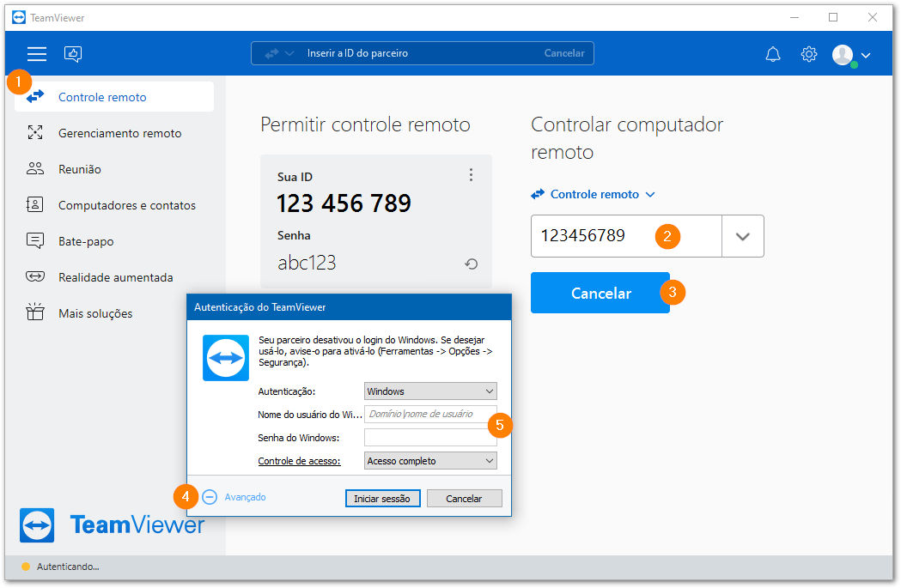Click the partner ID field with 123456789
901x588 pixels.
point(626,236)
